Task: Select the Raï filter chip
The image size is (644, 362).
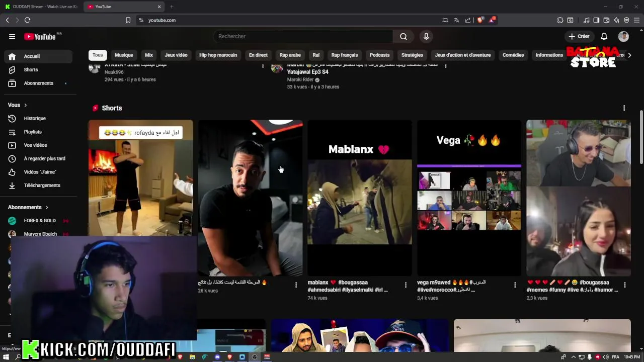Action: (316, 55)
